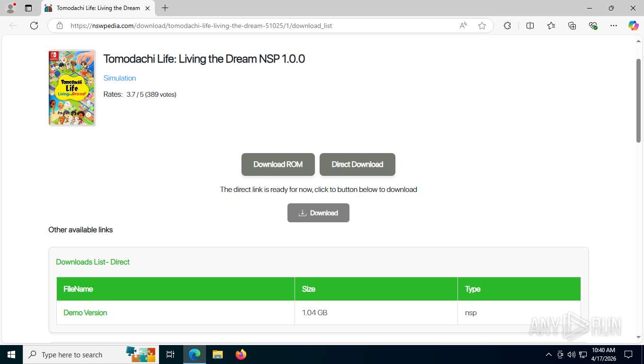Open the volume speaker tray icon
The width and height of the screenshot is (644, 364).
tap(571, 355)
